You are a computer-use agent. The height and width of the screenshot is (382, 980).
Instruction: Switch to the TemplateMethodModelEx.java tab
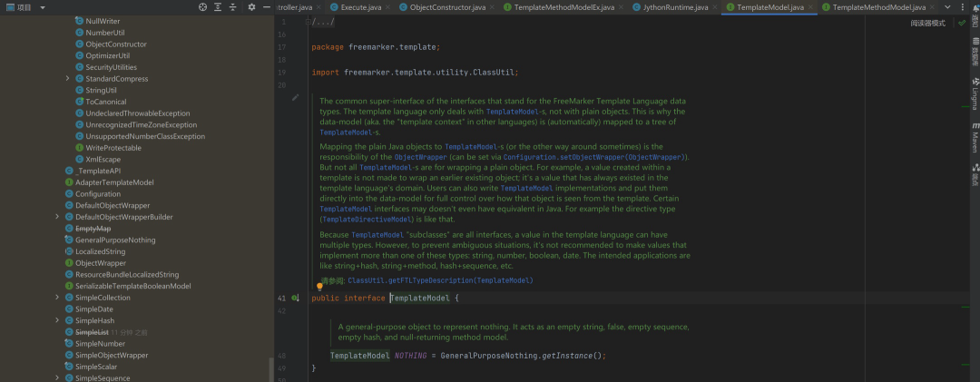pyautogui.click(x=563, y=7)
